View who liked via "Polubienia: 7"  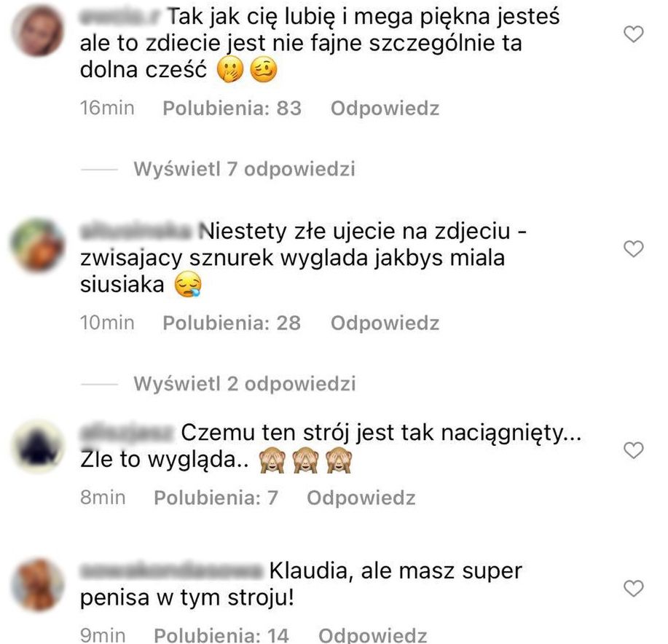click(216, 498)
